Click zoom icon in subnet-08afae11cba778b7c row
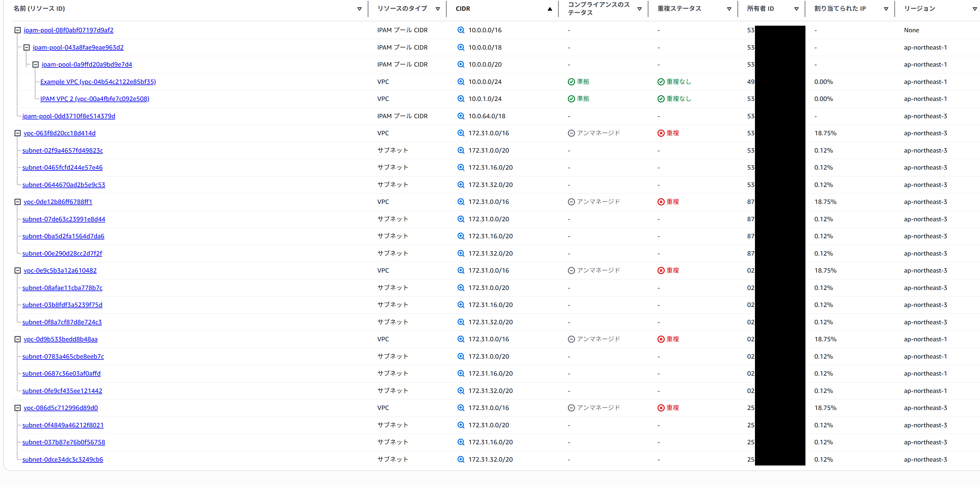The height and width of the screenshot is (487, 980). coord(461,288)
